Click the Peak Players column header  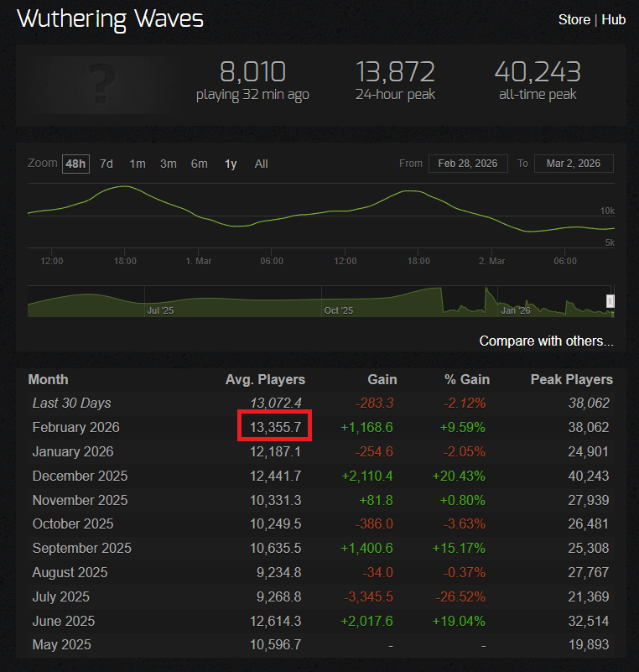coord(572,380)
